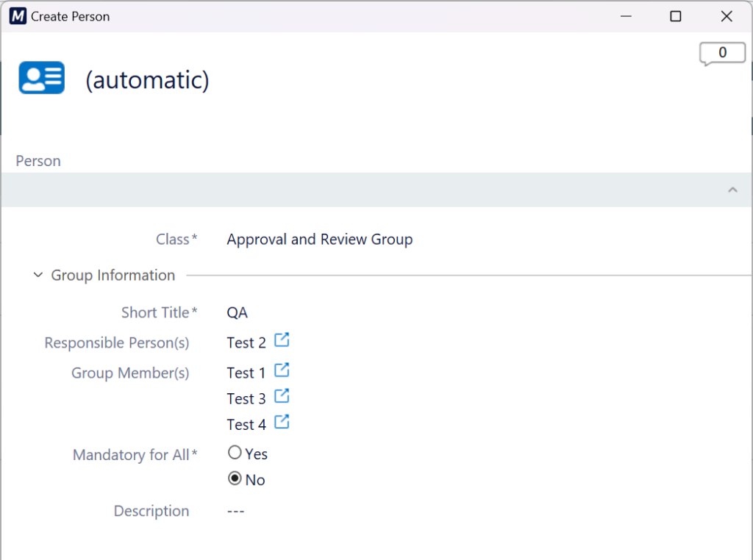Click the Person object type label
The image size is (753, 560).
point(38,161)
